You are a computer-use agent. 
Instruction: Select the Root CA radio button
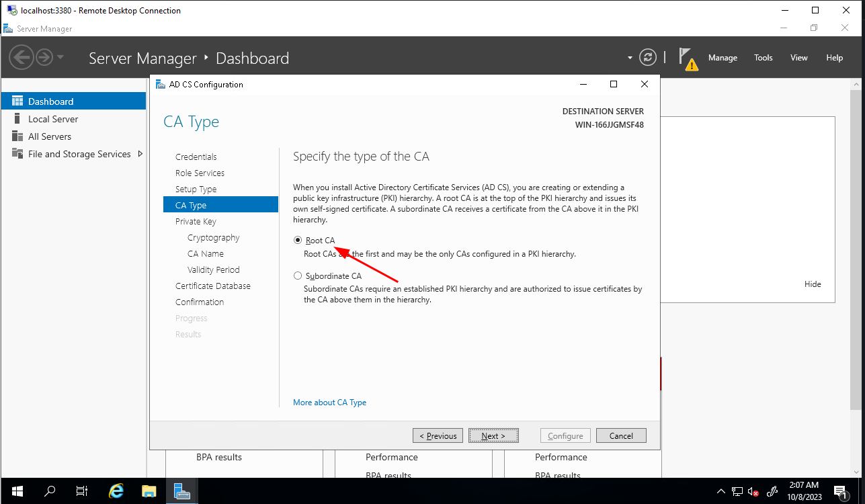298,241
